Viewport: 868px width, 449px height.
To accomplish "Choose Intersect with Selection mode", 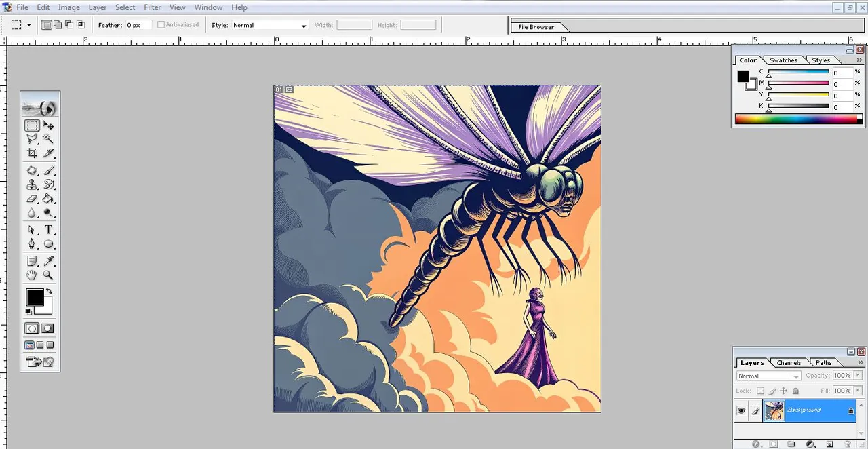I will (80, 25).
